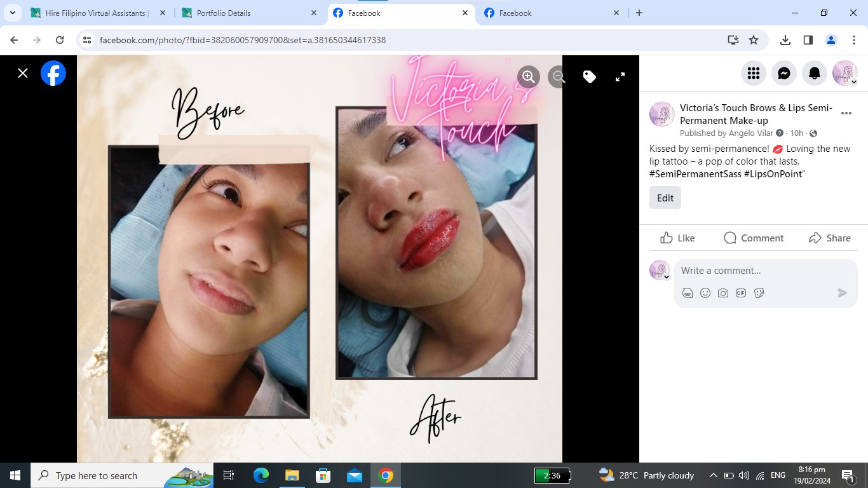
Task: Edit the photo caption
Action: coord(665,198)
